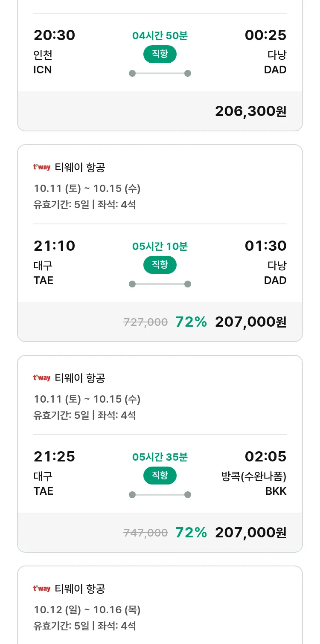The height and width of the screenshot is (644, 320).
Task: Click the 72% discount next to 727,000
Action: [x=191, y=322]
